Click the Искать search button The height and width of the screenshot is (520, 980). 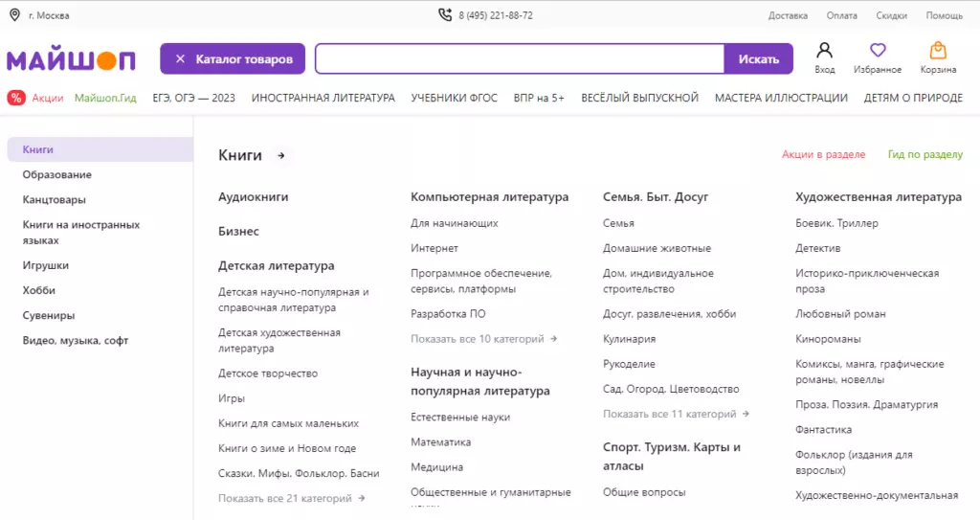pos(758,58)
